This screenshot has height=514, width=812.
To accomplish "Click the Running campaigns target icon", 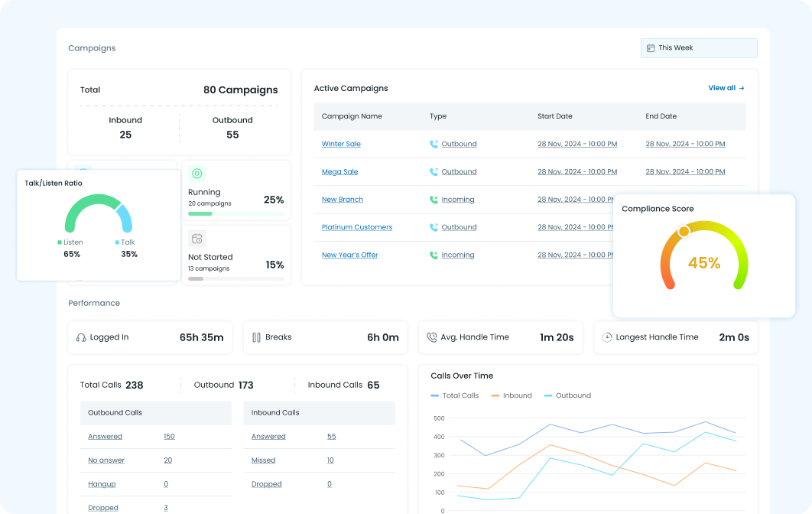I will point(197,174).
